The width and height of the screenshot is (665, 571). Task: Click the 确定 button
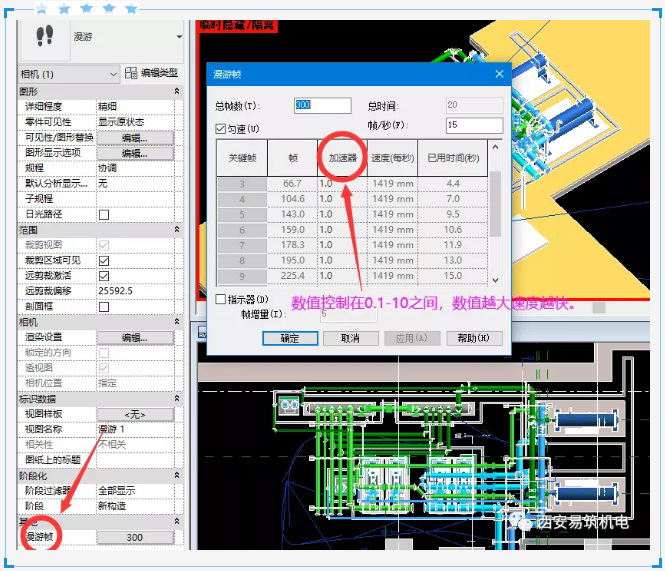290,339
